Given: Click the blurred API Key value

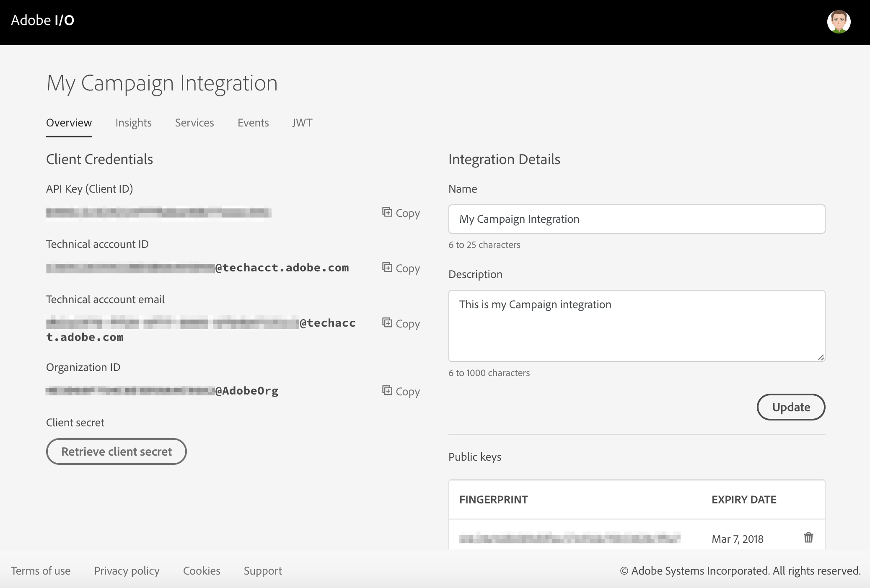Looking at the screenshot, I should click(159, 213).
